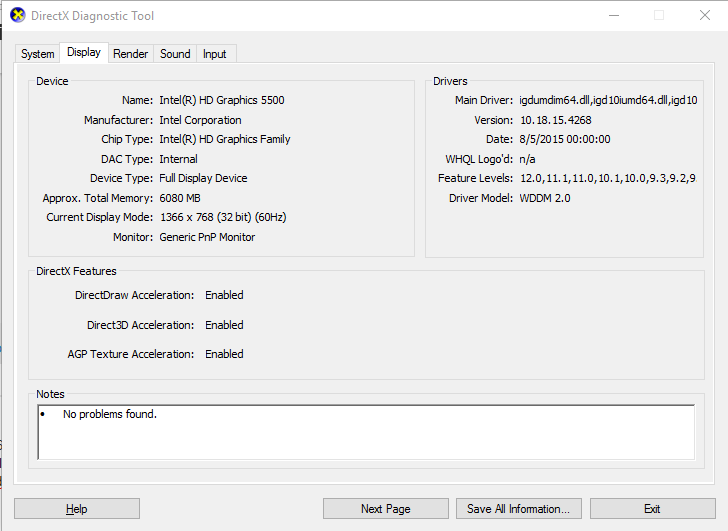Click the AGP Texture Acceleration 'Enabled' value
The height and width of the screenshot is (531, 728).
pyautogui.click(x=224, y=354)
